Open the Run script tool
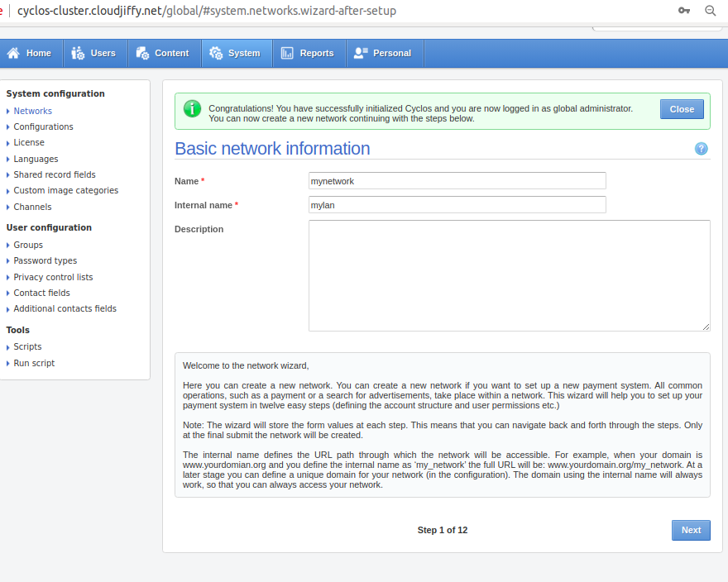The width and height of the screenshot is (728, 582). (x=34, y=363)
